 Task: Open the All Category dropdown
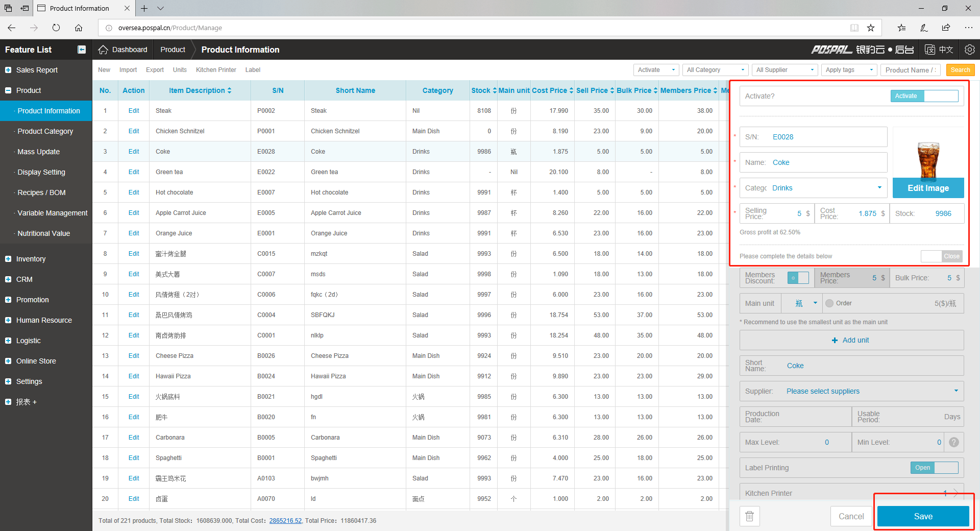[x=716, y=70]
